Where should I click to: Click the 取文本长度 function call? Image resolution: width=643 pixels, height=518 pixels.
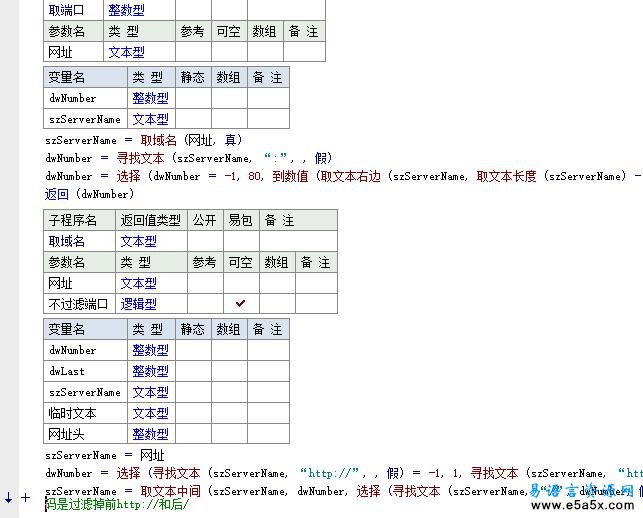[x=506, y=176]
